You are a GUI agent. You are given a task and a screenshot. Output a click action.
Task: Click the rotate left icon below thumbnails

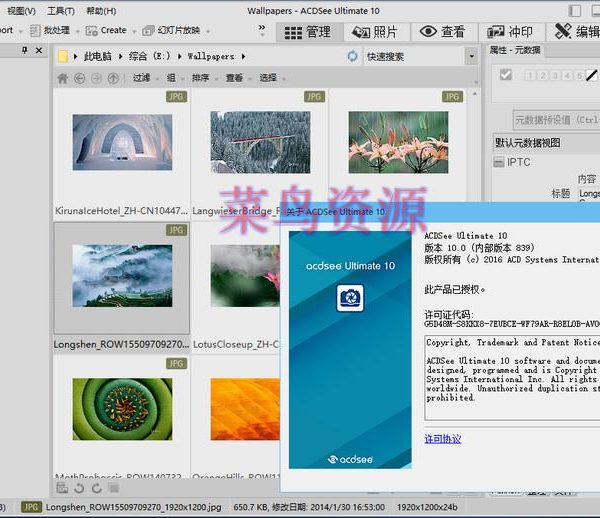79,488
